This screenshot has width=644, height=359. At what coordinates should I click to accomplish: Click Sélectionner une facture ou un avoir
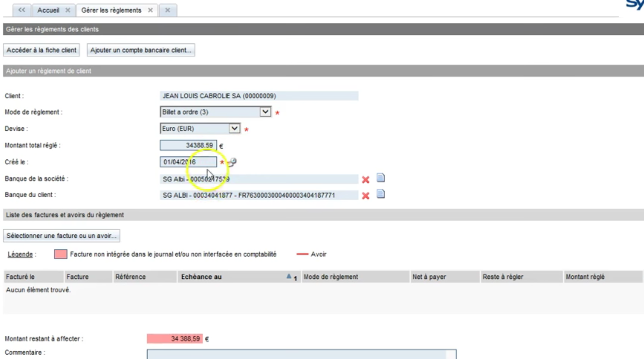[x=61, y=236]
